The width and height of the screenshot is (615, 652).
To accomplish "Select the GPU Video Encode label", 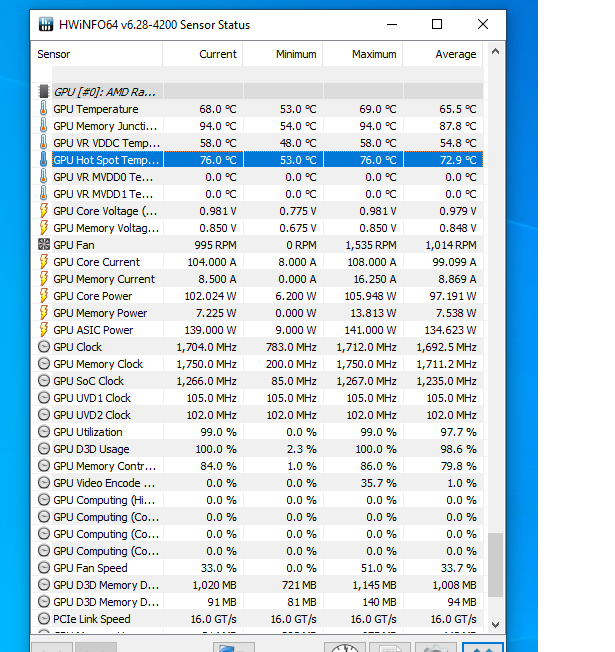I will pos(104,483).
